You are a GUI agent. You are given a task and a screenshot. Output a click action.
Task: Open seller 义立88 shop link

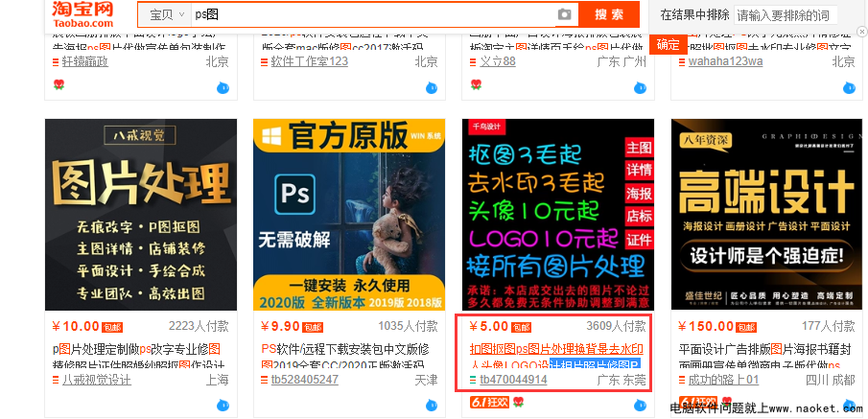pyautogui.click(x=498, y=61)
